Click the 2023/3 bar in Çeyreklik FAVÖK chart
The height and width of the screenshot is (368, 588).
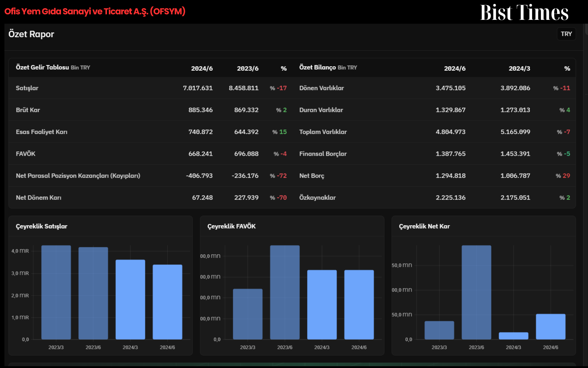tap(248, 314)
